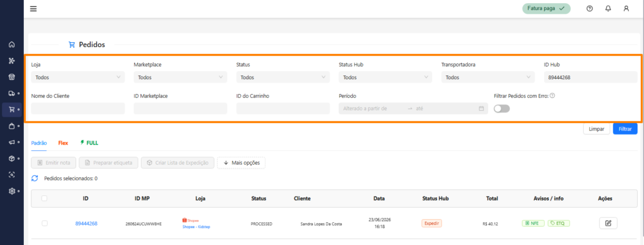644x245 pixels.
Task: Click the Preparar etiqueta button
Action: (x=108, y=163)
